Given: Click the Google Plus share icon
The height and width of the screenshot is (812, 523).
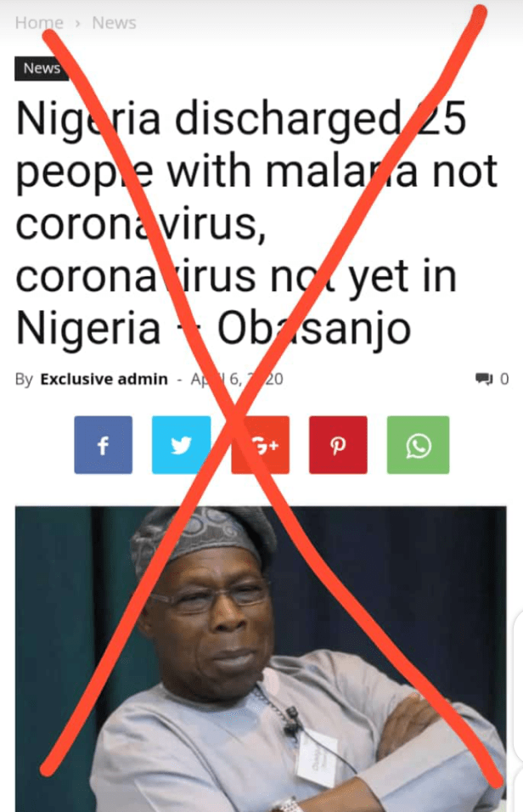Looking at the screenshot, I should (261, 445).
